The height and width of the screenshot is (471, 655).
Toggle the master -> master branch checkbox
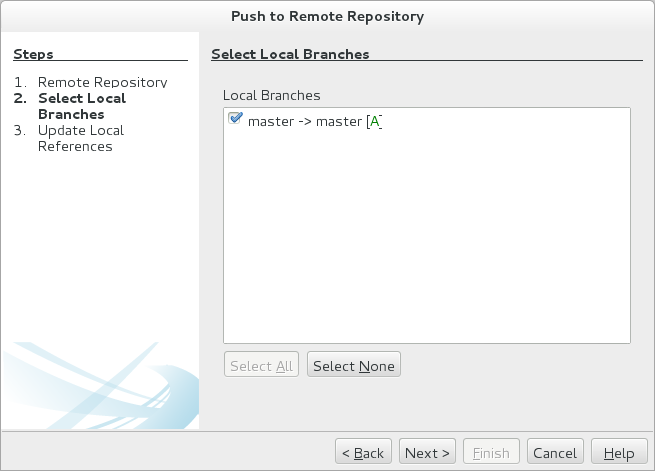236,120
